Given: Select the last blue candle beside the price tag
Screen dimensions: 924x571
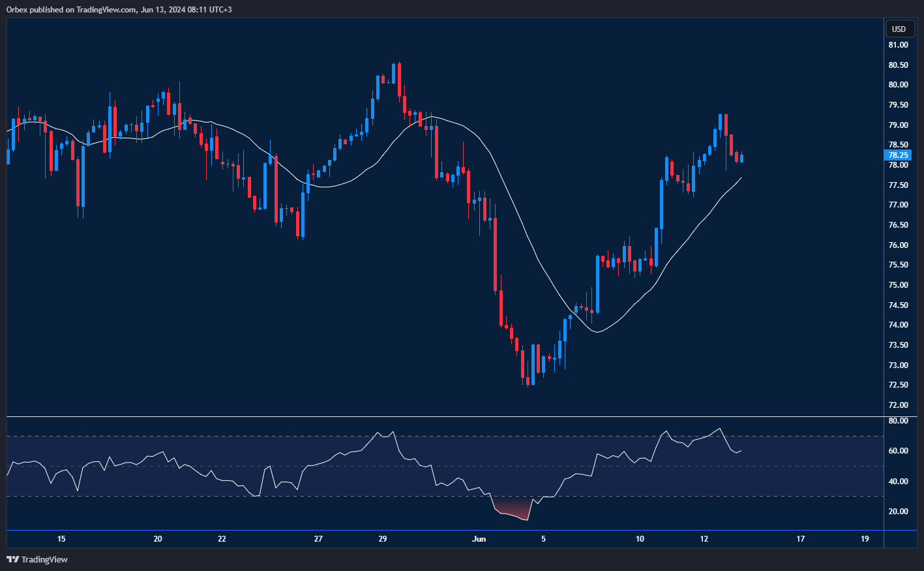Looking at the screenshot, I should click(741, 159).
